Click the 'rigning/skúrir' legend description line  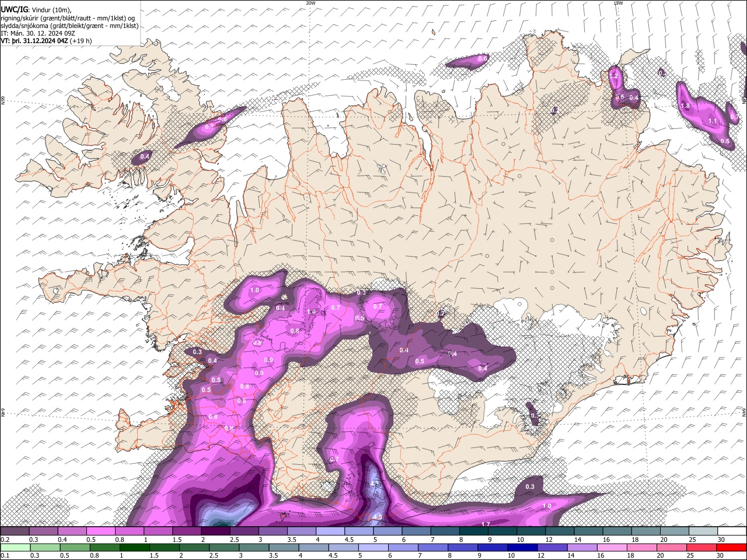[x=68, y=17]
